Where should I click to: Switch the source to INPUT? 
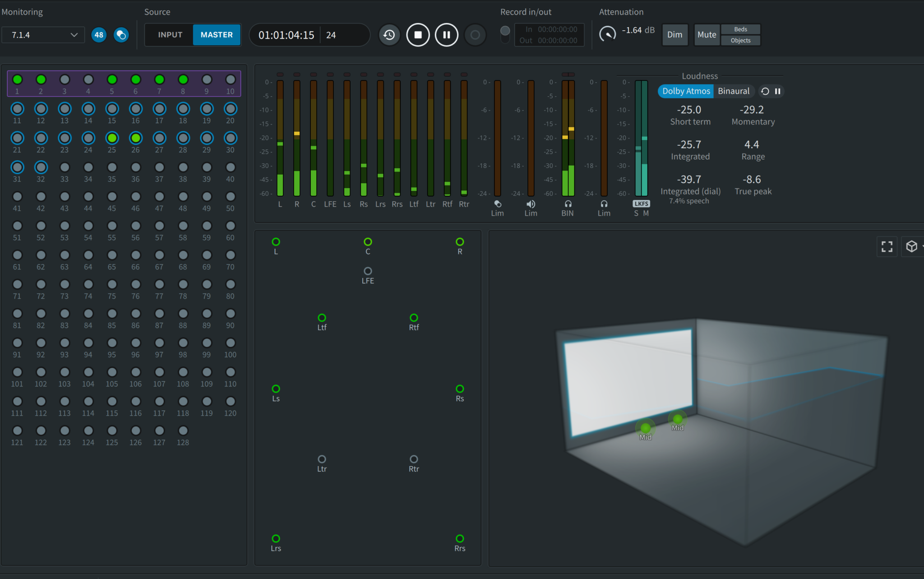[169, 35]
